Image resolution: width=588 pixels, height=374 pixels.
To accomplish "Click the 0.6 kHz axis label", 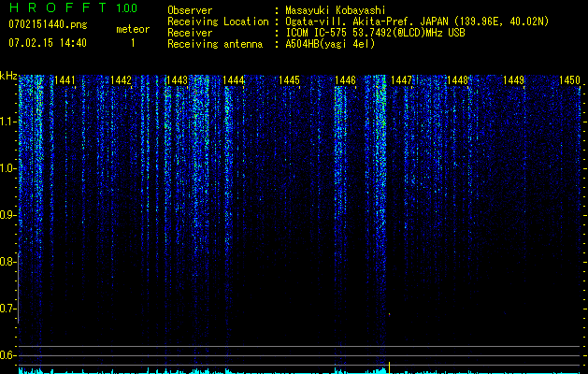I will (x=7, y=355).
